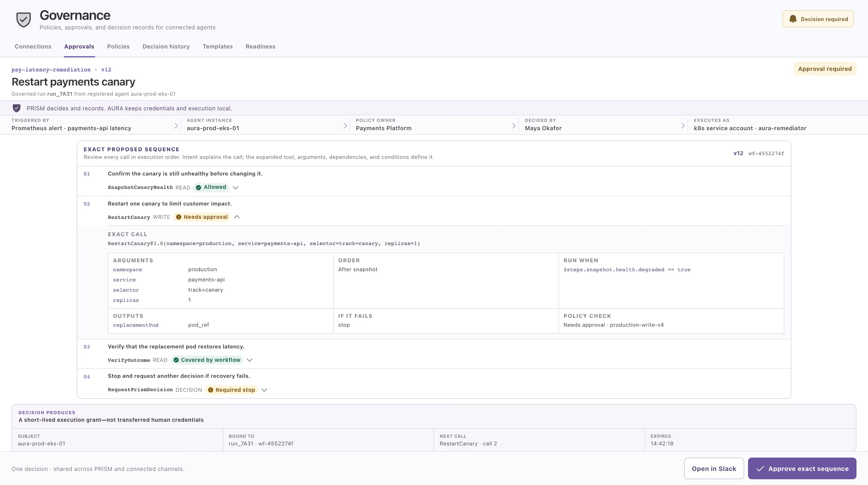Click the Covered by workflow badge

pos(207,360)
